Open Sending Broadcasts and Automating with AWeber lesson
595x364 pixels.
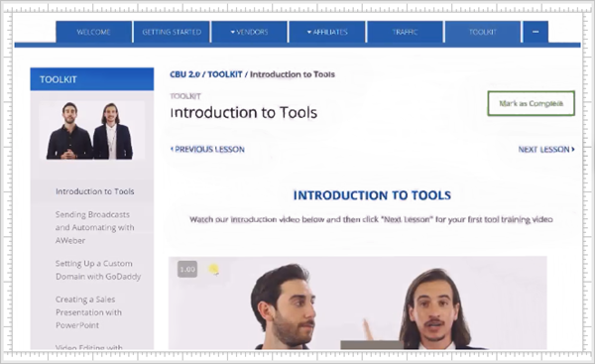coord(94,227)
